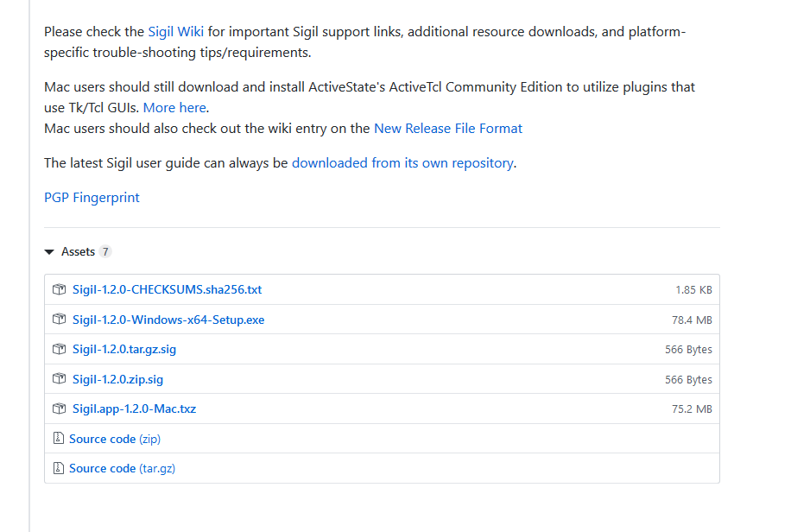Collapse the Assets section triangle
This screenshot has width=810, height=532.
tap(49, 252)
